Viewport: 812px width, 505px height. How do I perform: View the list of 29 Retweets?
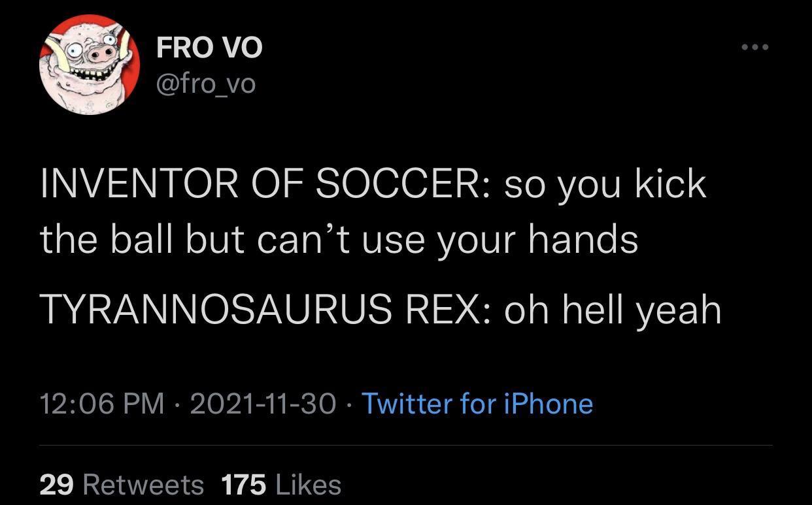pos(122,485)
